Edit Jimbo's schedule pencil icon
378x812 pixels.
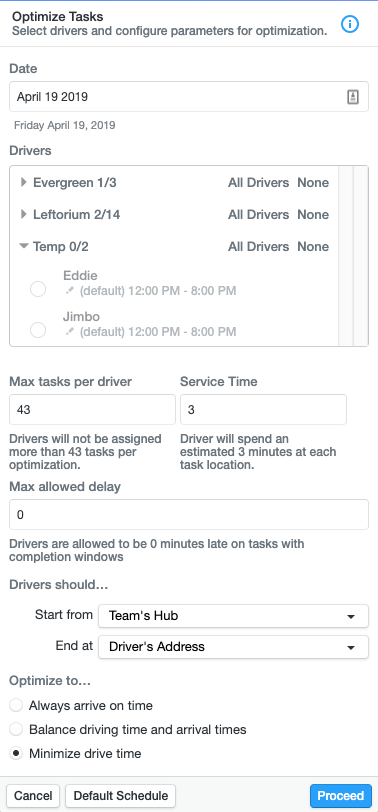70,331
